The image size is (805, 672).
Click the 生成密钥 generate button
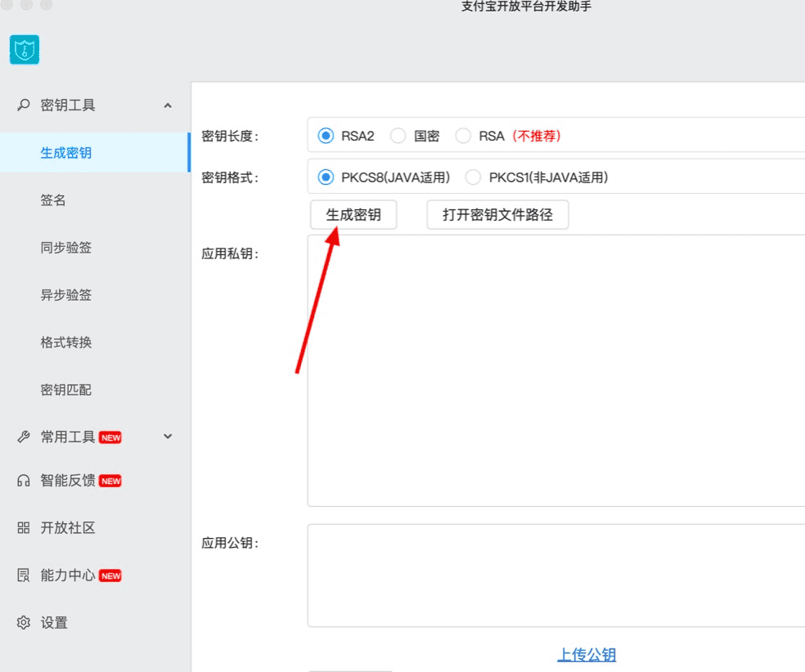[x=353, y=214]
